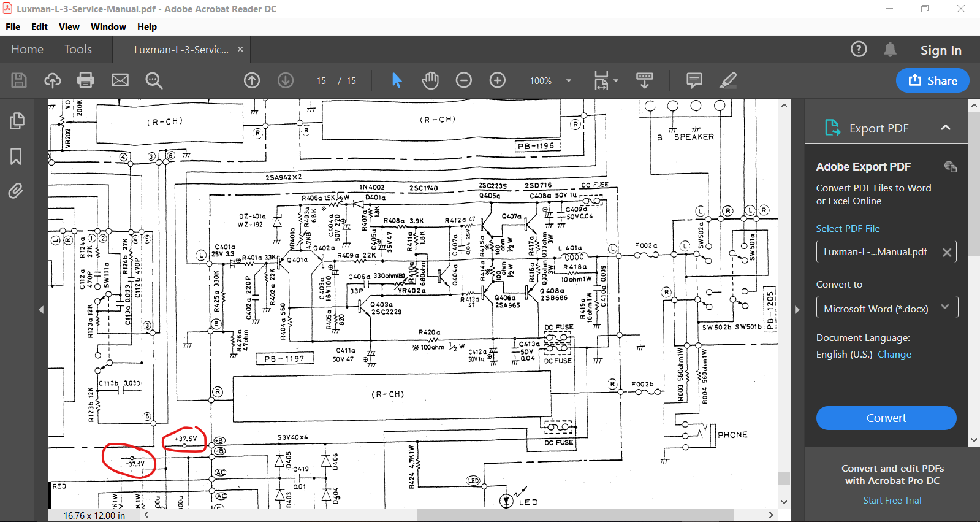Click the upload to cloud icon
This screenshot has width=980, height=522.
tap(53, 80)
